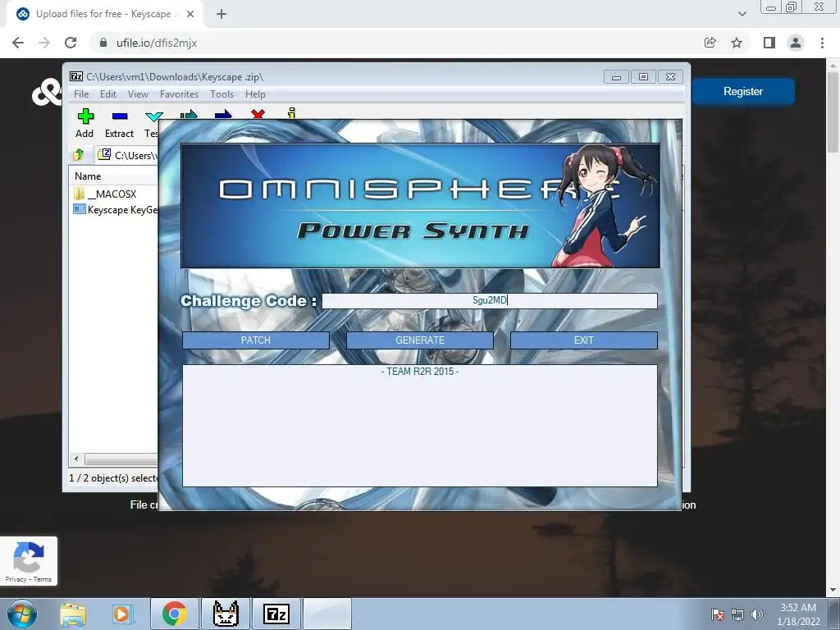Open the Windows Start menu
840x630 pixels.
[x=22, y=614]
